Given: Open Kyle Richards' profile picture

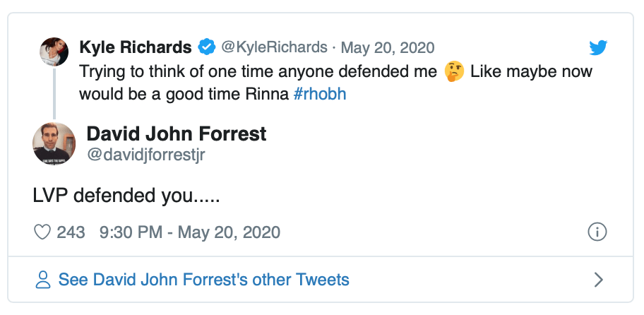Looking at the screenshot, I should (x=54, y=52).
